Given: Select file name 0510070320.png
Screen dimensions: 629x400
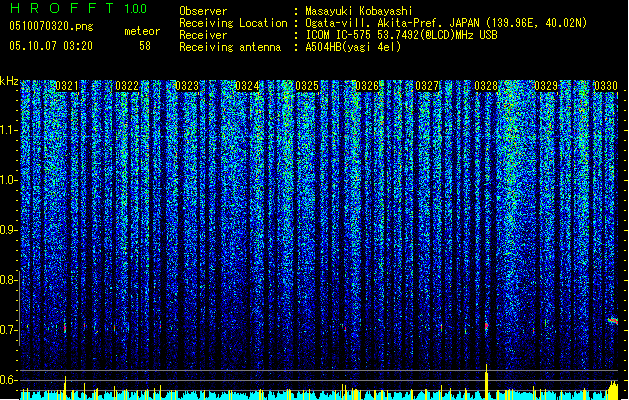Looking at the screenshot, I should pos(51,26).
